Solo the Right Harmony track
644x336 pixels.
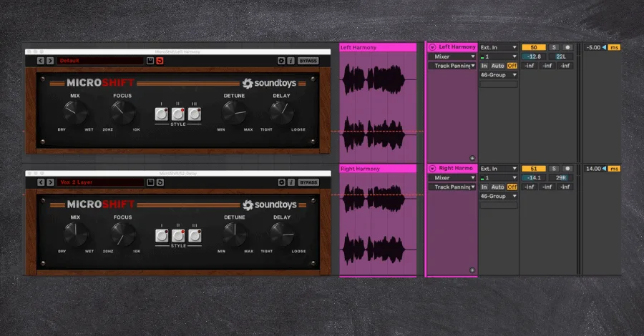(x=554, y=169)
